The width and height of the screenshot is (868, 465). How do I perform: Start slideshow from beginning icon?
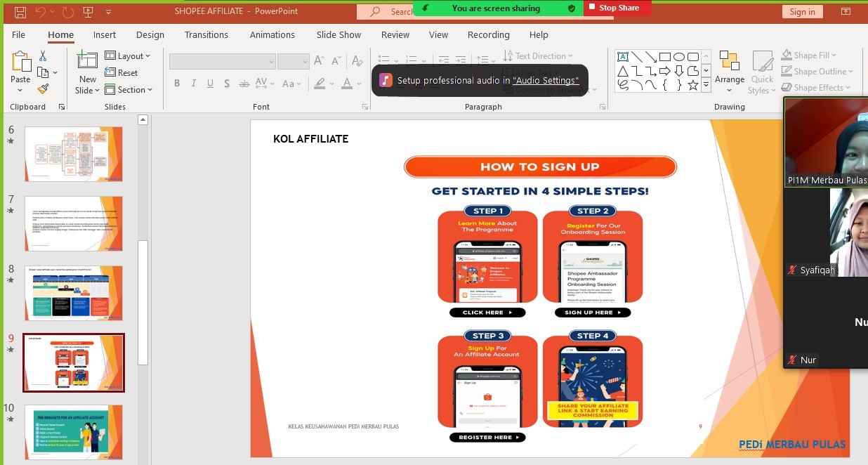(x=88, y=12)
